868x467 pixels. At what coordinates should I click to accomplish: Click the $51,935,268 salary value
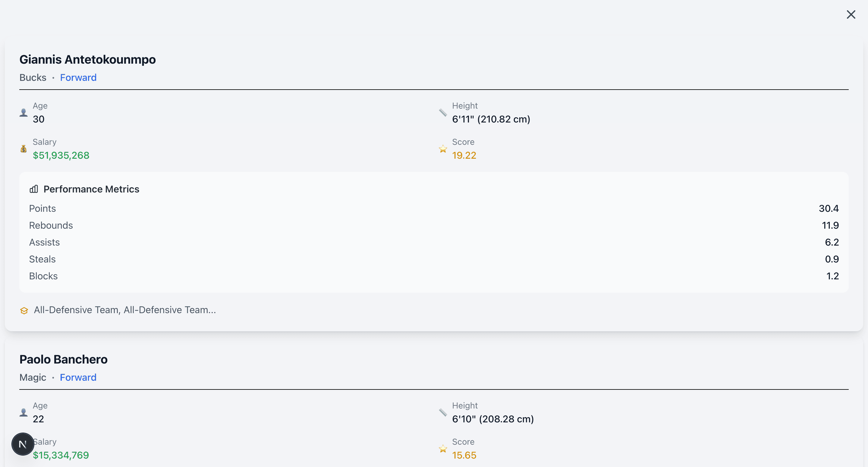coord(61,155)
